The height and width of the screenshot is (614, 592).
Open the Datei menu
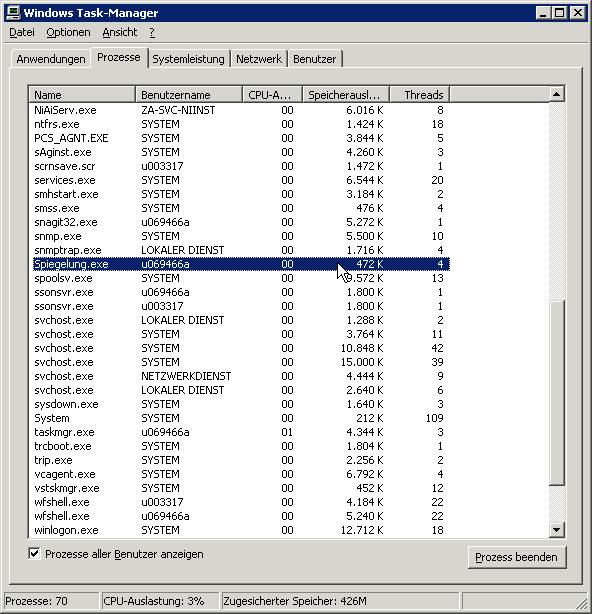click(22, 33)
